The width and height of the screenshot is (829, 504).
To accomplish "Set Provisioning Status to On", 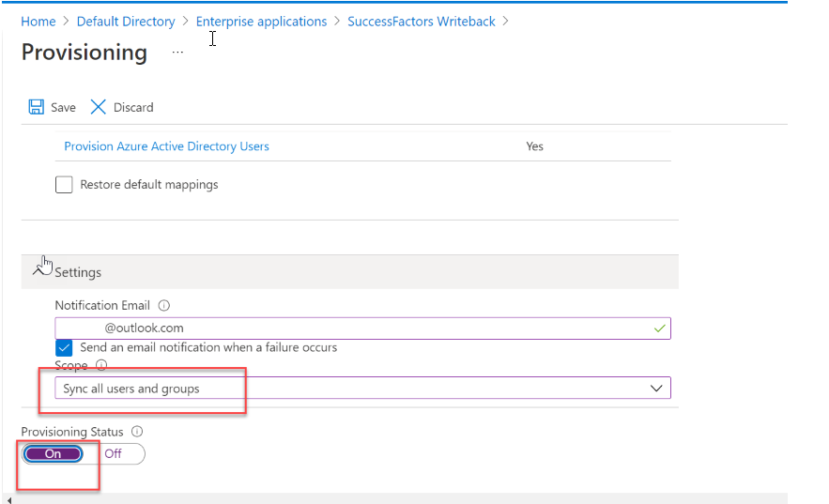I will tap(53, 454).
